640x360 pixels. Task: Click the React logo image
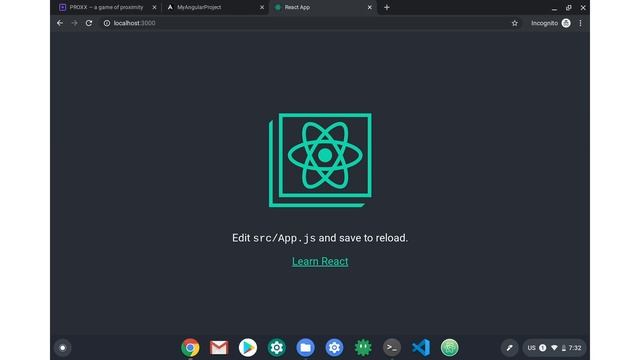[320, 160]
